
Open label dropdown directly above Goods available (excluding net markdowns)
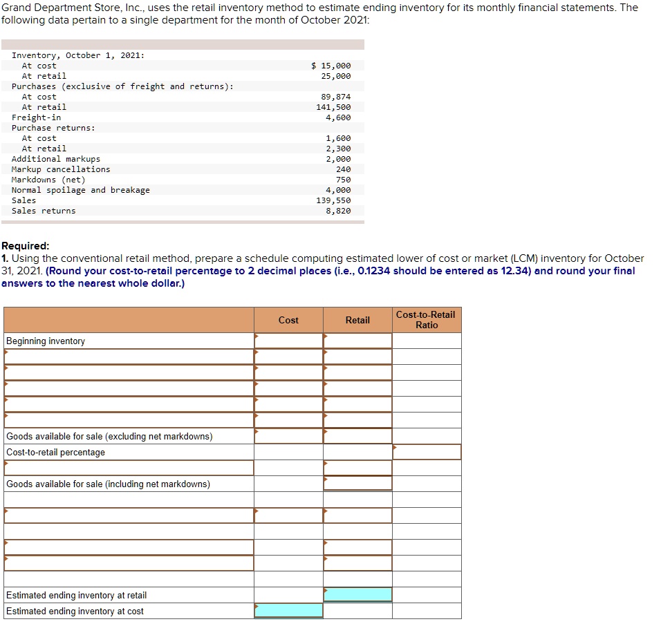coord(129,420)
